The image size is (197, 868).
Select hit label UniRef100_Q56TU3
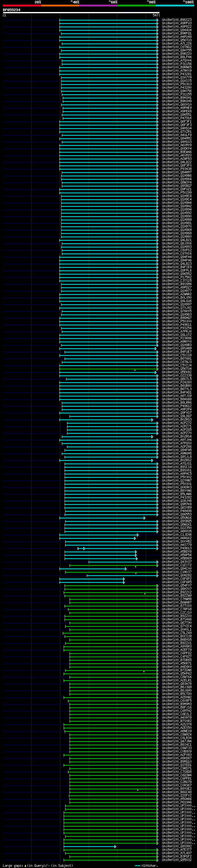[x=177, y=40]
